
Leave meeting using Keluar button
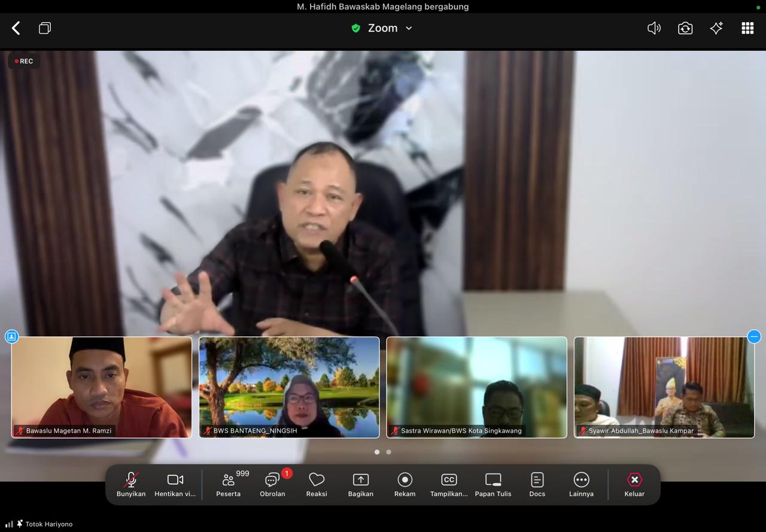(x=634, y=484)
